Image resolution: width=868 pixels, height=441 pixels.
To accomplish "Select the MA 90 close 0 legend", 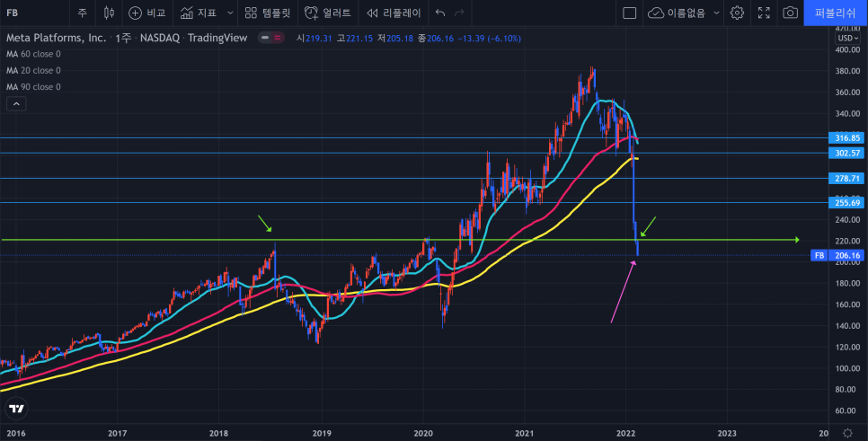I will pos(33,87).
